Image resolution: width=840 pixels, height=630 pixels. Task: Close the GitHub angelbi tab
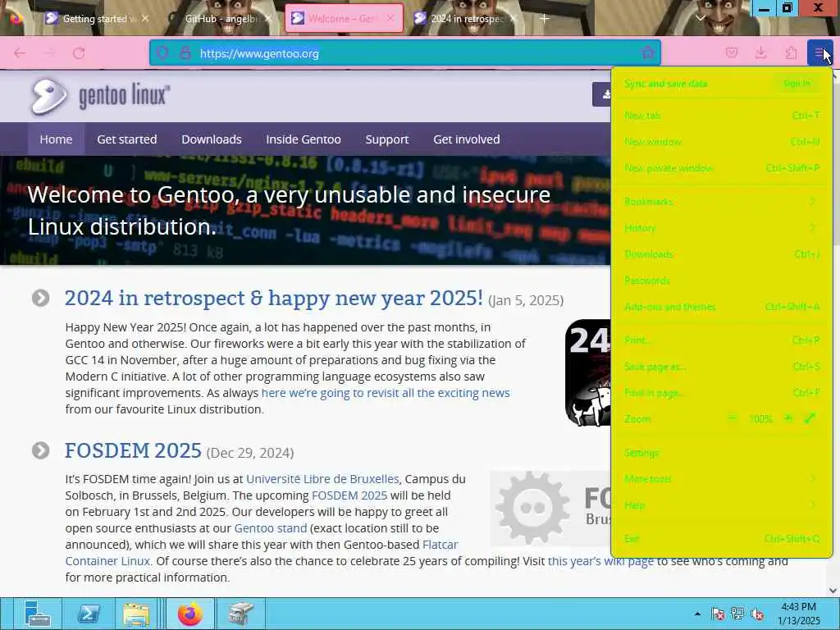coord(268,18)
